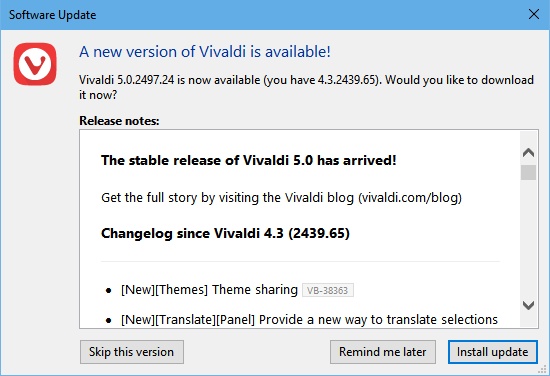Click Remind me later button
550x376 pixels.
383,352
